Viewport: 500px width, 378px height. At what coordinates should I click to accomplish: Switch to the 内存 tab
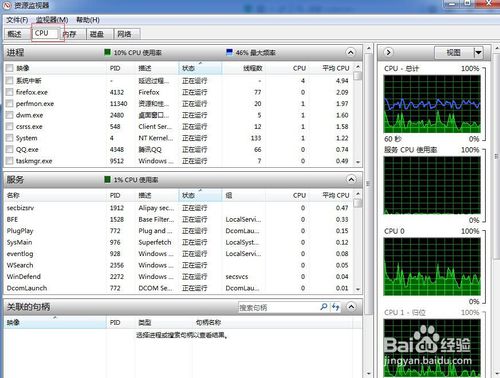(x=70, y=34)
